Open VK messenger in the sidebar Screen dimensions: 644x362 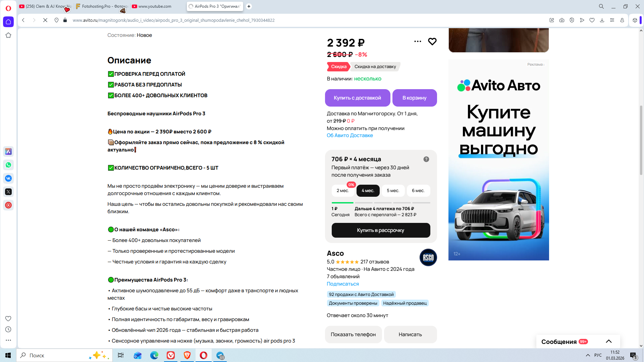pyautogui.click(x=8, y=178)
